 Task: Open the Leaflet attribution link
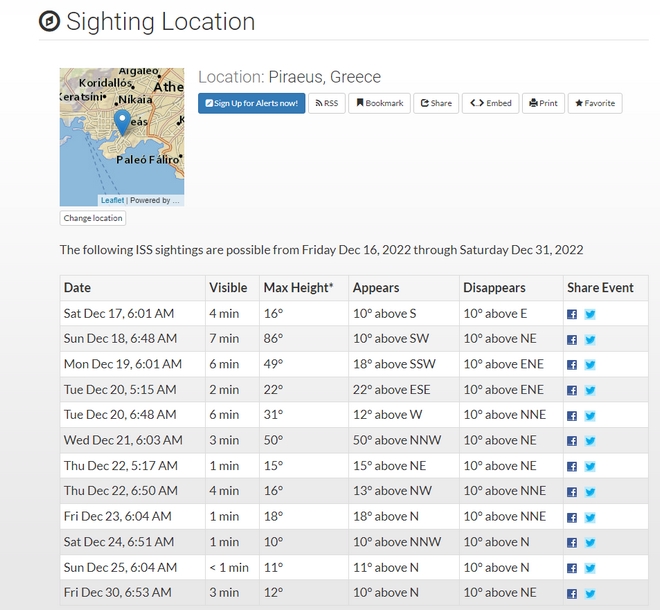112,200
